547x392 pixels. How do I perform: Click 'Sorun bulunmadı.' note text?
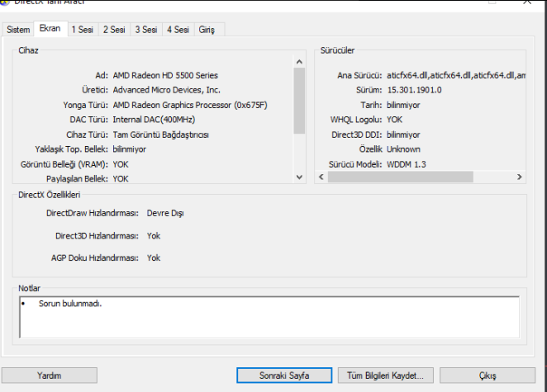[70, 304]
